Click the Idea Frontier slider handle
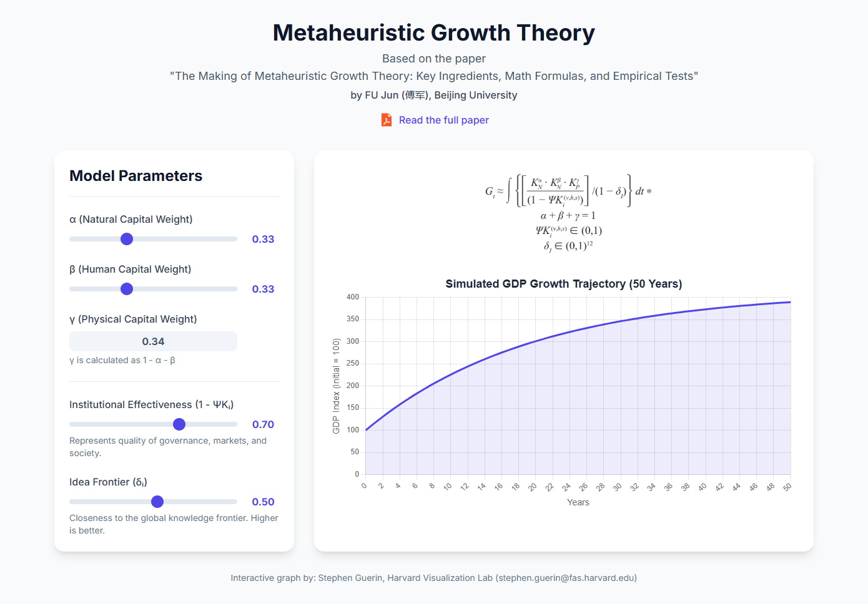The height and width of the screenshot is (604, 868). (157, 502)
